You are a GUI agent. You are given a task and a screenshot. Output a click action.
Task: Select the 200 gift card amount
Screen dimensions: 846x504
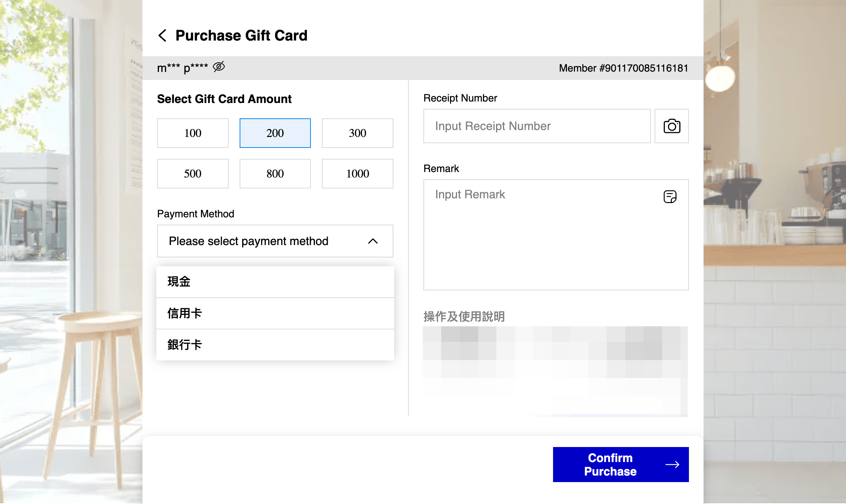pos(275,133)
